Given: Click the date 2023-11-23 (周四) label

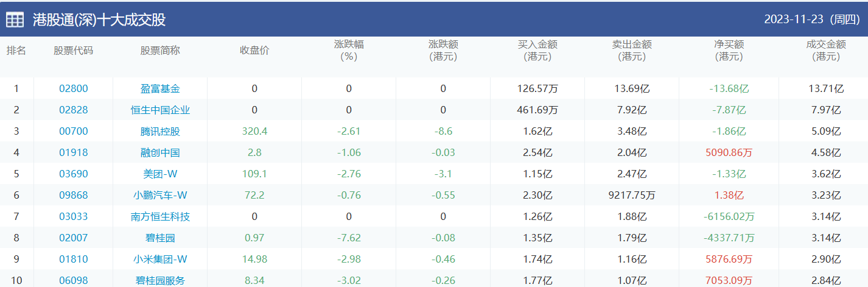Looking at the screenshot, I should tap(812, 19).
